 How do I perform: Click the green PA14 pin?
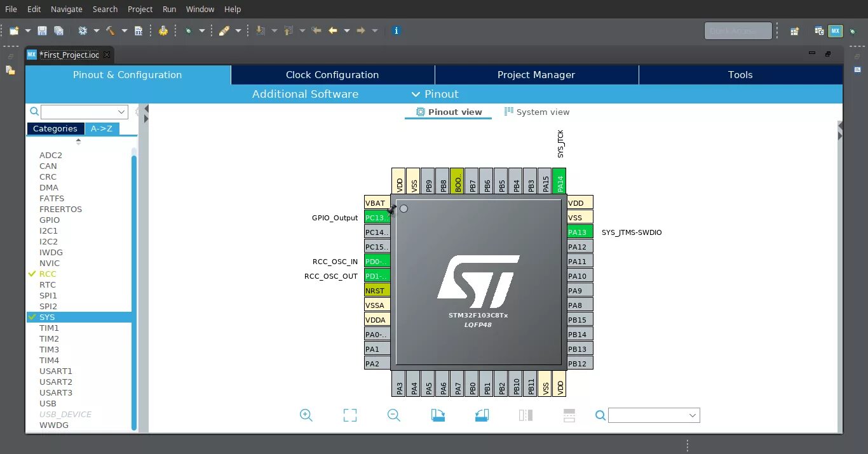click(559, 181)
